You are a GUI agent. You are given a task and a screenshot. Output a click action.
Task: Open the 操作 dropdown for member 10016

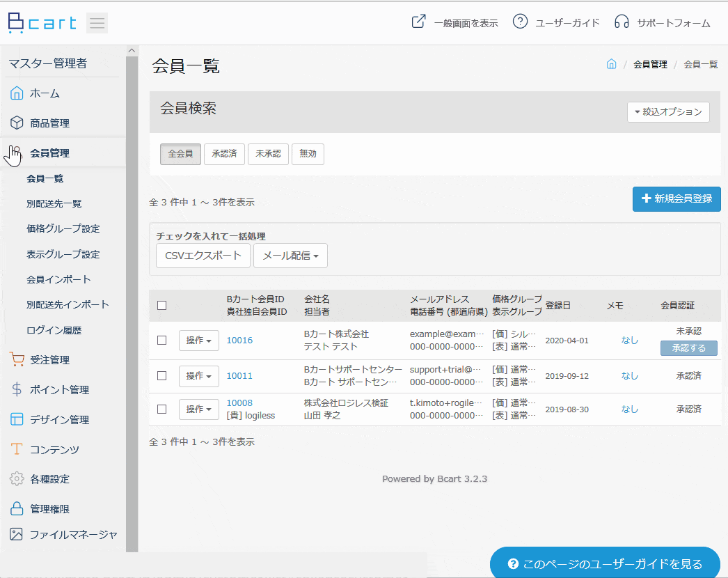coord(199,341)
